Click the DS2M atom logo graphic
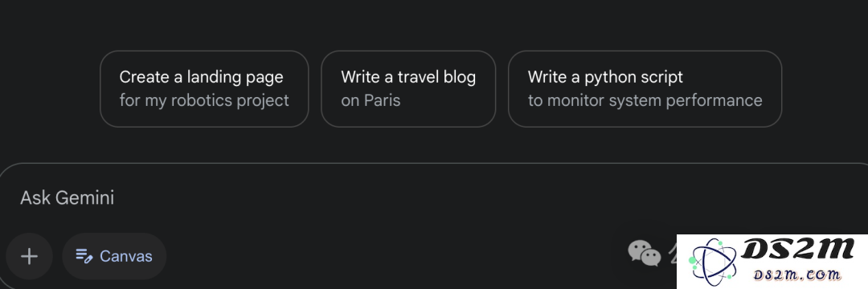 [x=714, y=261]
